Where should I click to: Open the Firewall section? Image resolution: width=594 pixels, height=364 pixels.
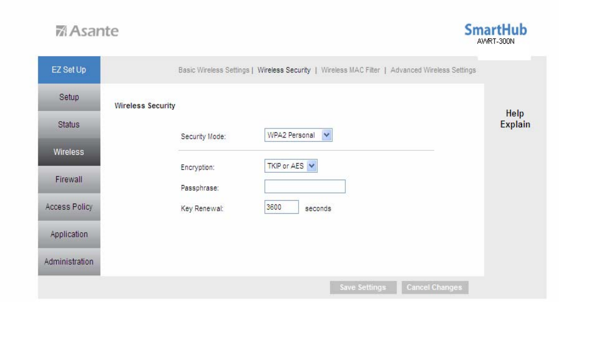coord(69,179)
